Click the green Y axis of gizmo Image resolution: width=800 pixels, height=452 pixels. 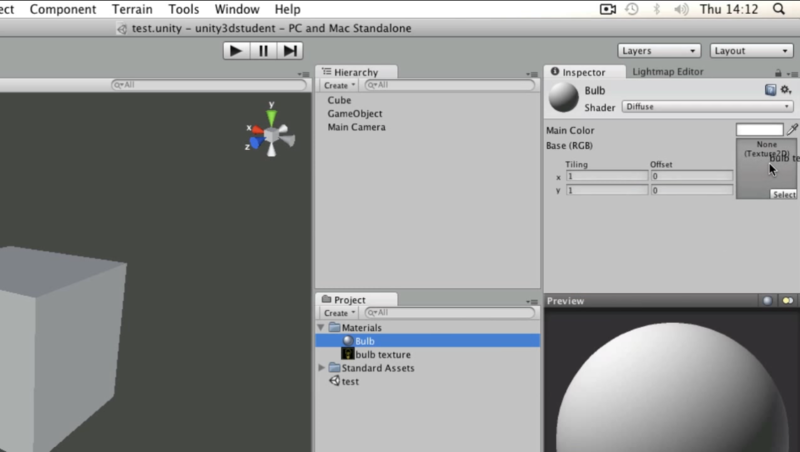coord(271,117)
